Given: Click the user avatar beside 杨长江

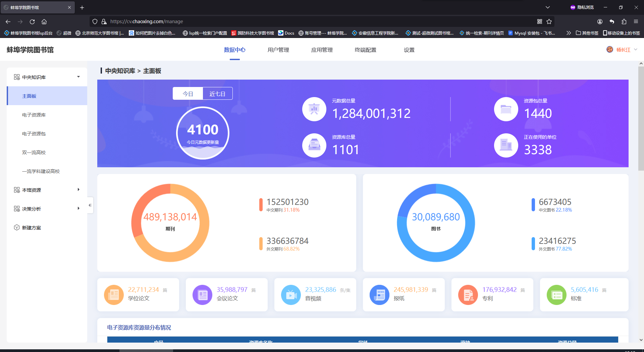Looking at the screenshot, I should [610, 50].
